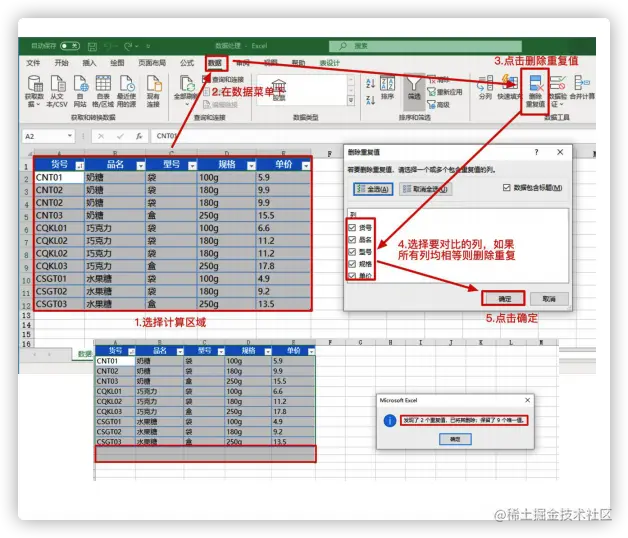This screenshot has width=628, height=538.
Task: Click the Consolidate (合并计算) icon
Action: [582, 83]
